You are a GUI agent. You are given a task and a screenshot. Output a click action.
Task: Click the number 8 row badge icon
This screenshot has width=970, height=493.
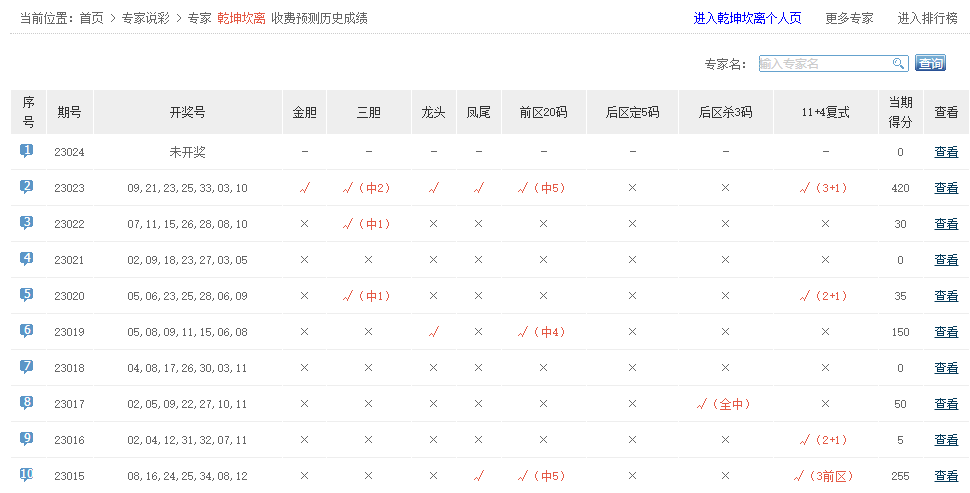(27, 403)
